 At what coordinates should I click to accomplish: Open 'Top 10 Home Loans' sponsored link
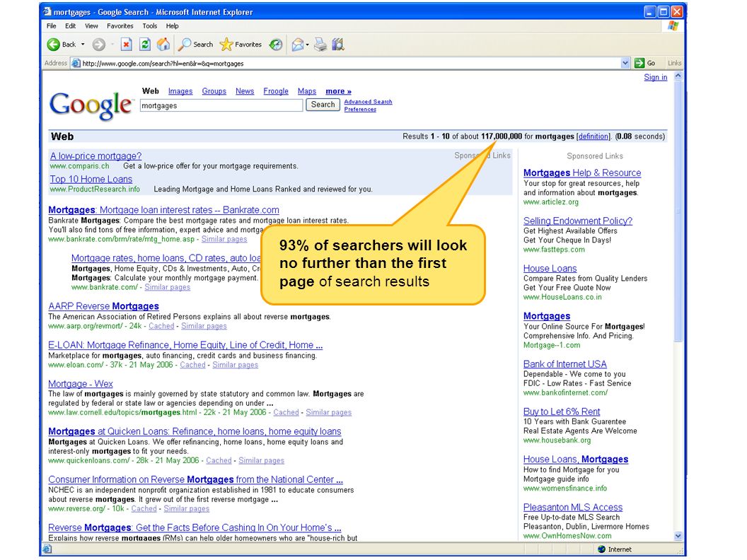tap(91, 179)
